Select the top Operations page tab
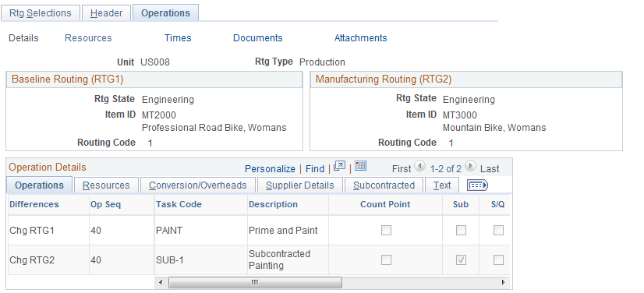644x293 pixels. 165,12
